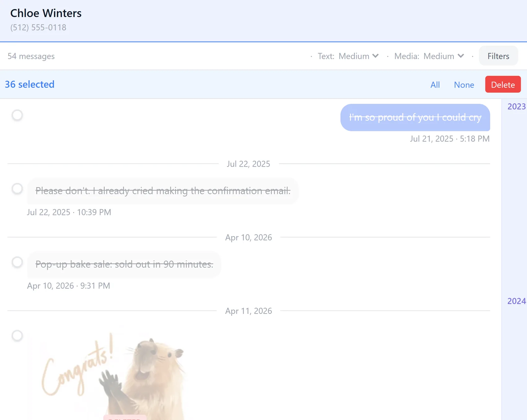Click the "Please don't. I already cried" message

(163, 191)
